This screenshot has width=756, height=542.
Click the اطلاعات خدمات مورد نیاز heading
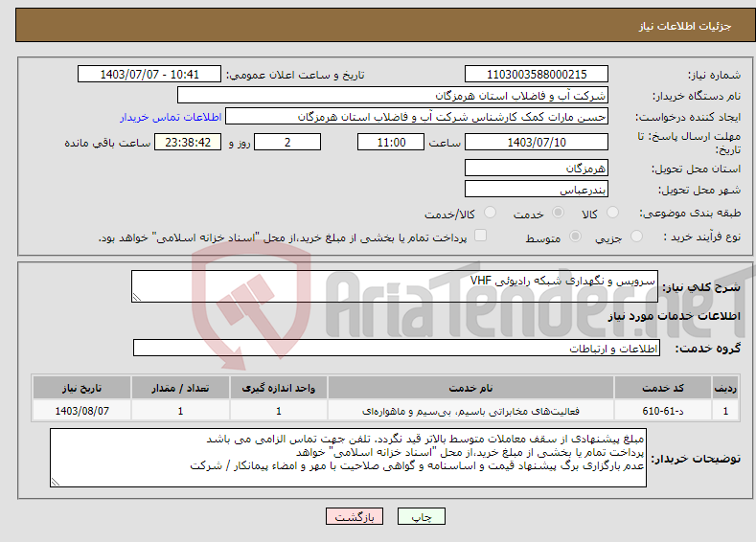pos(674,316)
